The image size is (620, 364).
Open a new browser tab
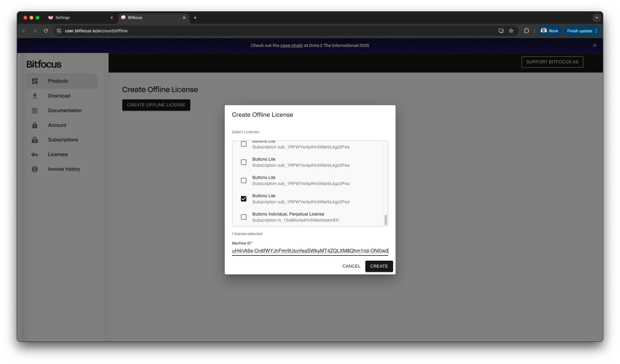coord(195,18)
